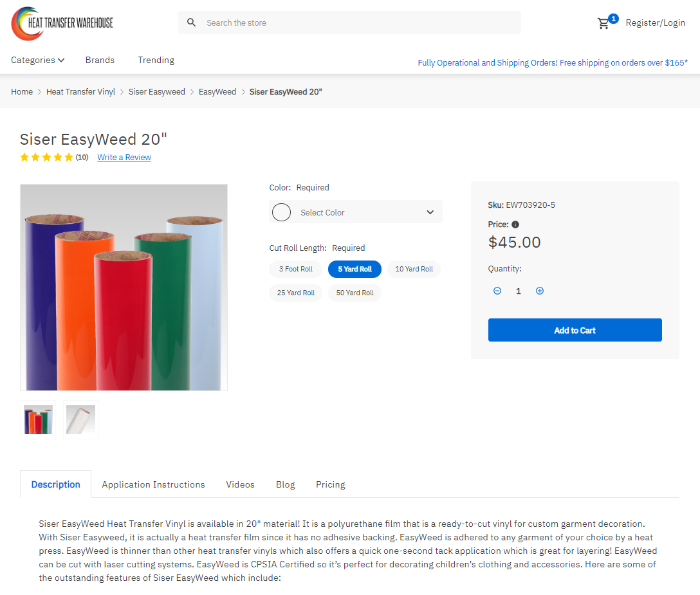Expand the Categories menu
700x595 pixels.
pyautogui.click(x=38, y=60)
